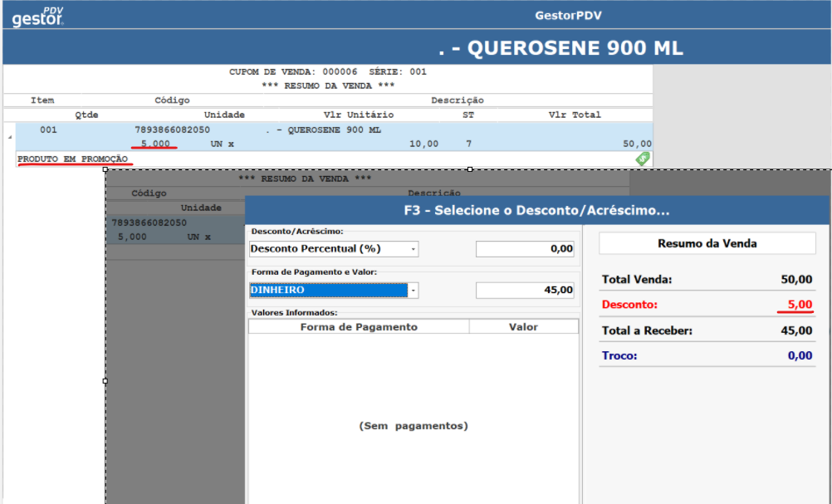Screen dimensions: 832x504
Task: Expand the item 001 row arrow
Action: tap(10, 136)
